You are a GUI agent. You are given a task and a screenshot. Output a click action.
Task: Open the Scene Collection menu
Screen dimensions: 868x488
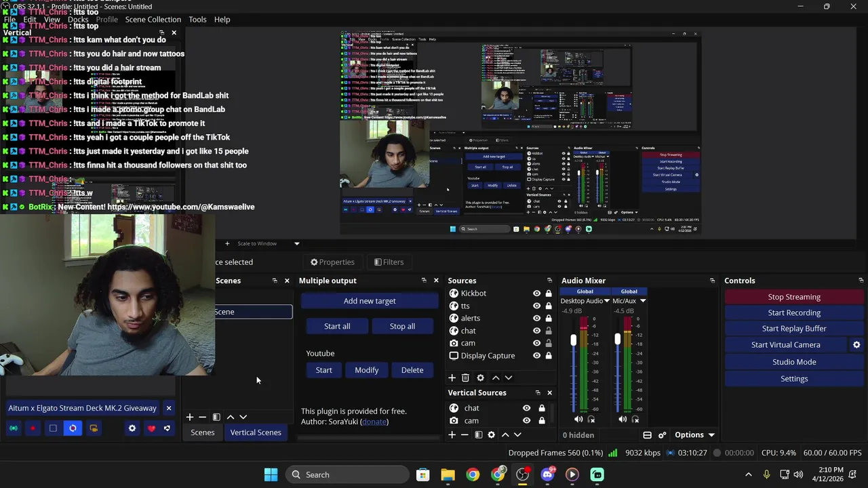click(153, 20)
